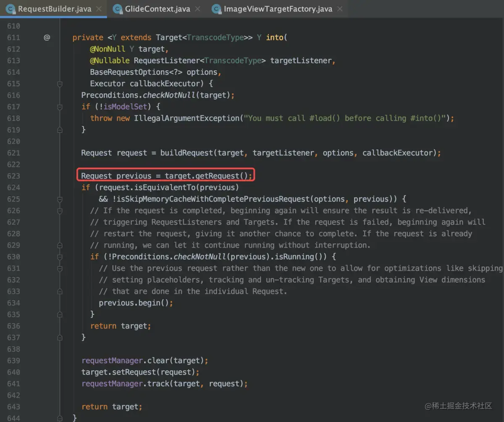This screenshot has width=504, height=422.
Task: Click 'isSkipMemoryCacheWithCompletePreviousRequest' on line 625
Action: coord(213,199)
